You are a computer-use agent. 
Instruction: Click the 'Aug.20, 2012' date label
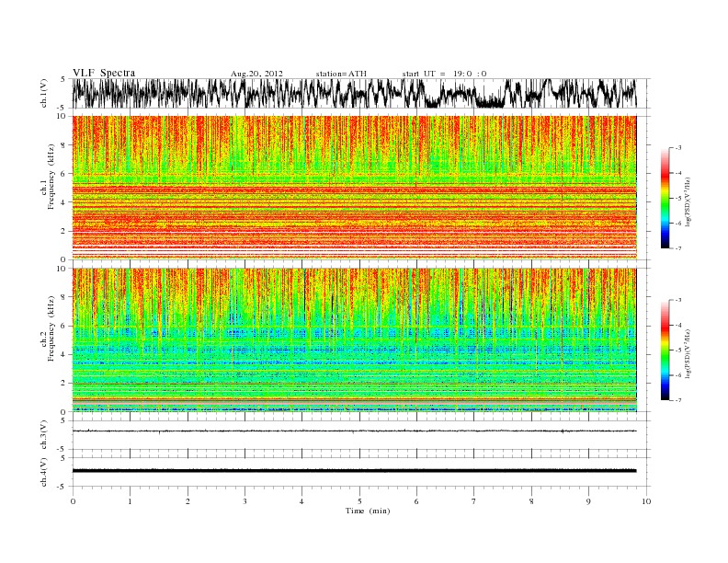256,74
